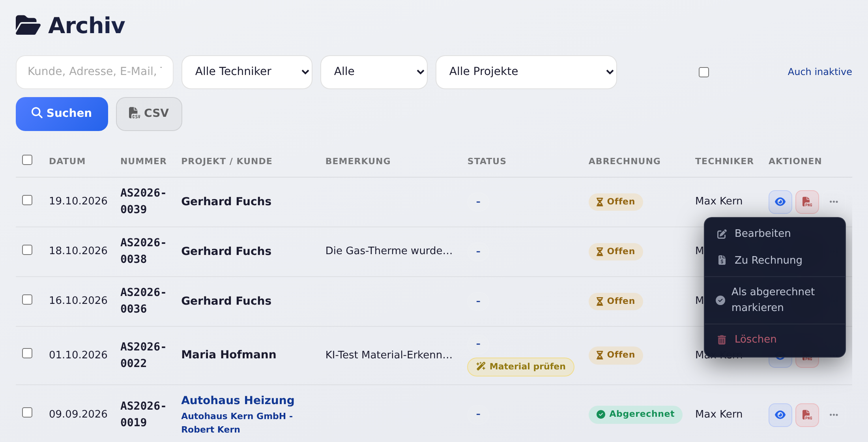
Task: Open Autohaus Kern GmbH - Robert Kern link
Action: click(237, 423)
